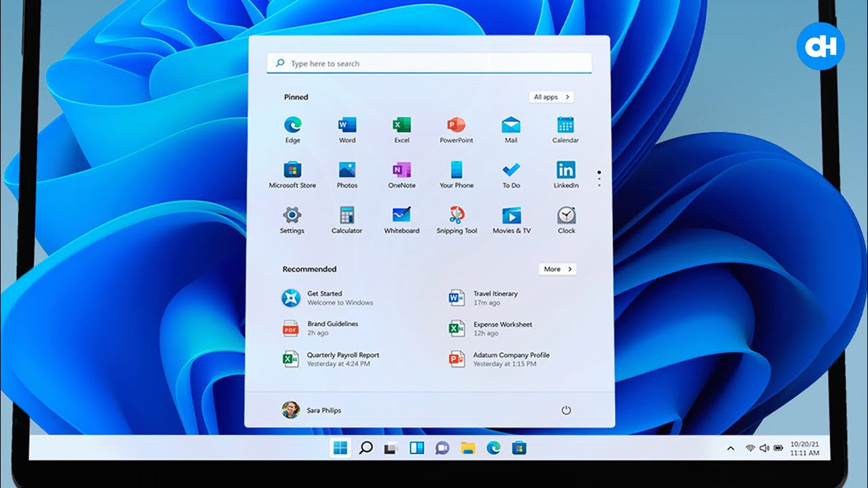Click the pinned apps page indicator dots

tap(599, 178)
